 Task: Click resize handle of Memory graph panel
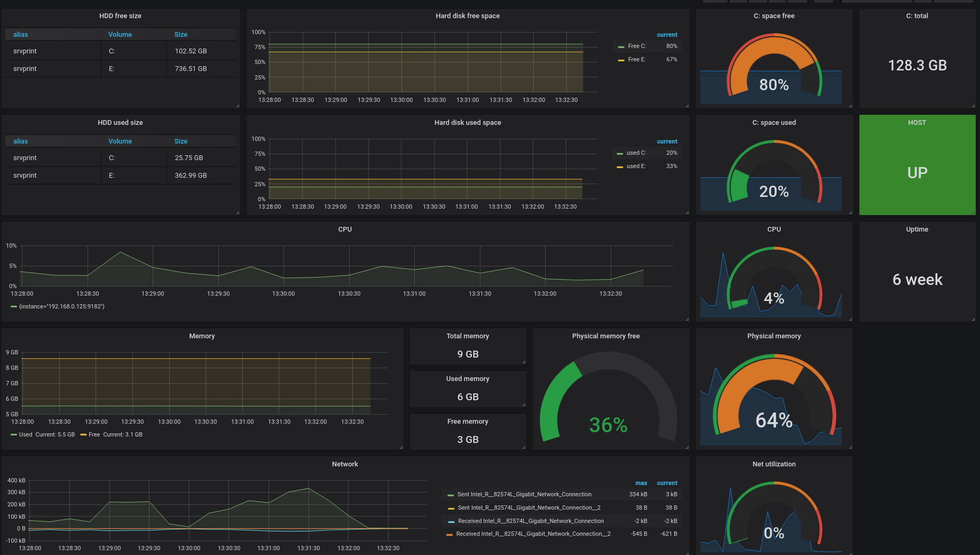[x=401, y=447]
